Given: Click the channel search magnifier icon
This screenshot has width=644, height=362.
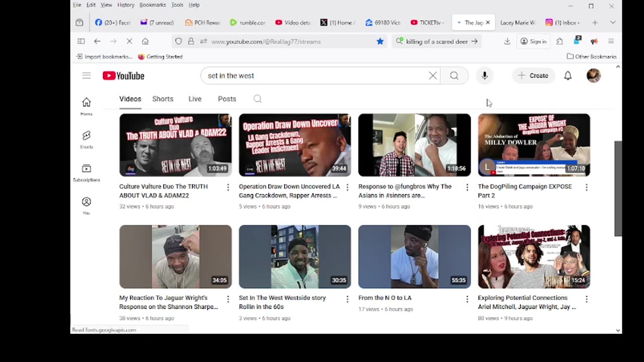Looking at the screenshot, I should click(x=258, y=99).
